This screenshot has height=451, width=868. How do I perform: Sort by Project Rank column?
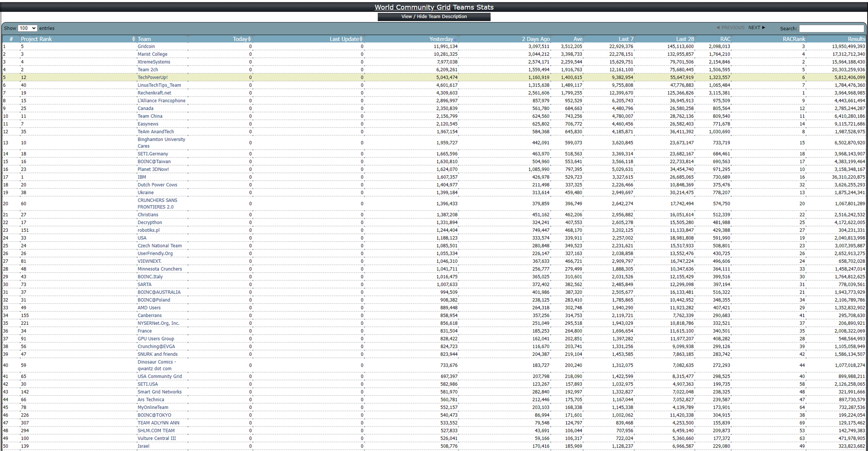tap(36, 39)
